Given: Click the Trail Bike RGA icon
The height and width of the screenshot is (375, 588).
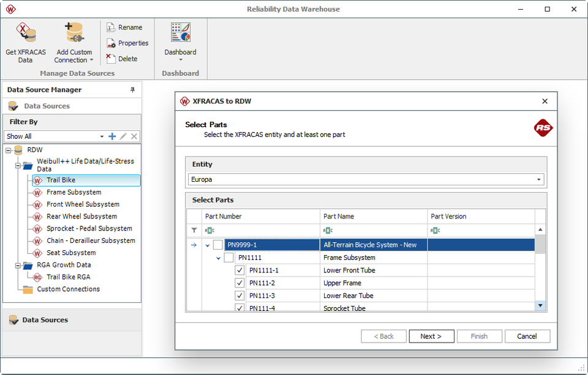Looking at the screenshot, I should coord(37,277).
